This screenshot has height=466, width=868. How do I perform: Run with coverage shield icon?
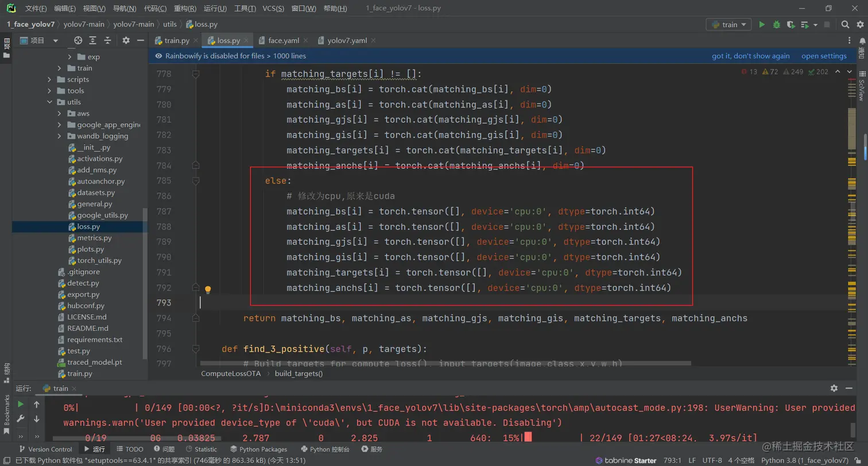790,25
